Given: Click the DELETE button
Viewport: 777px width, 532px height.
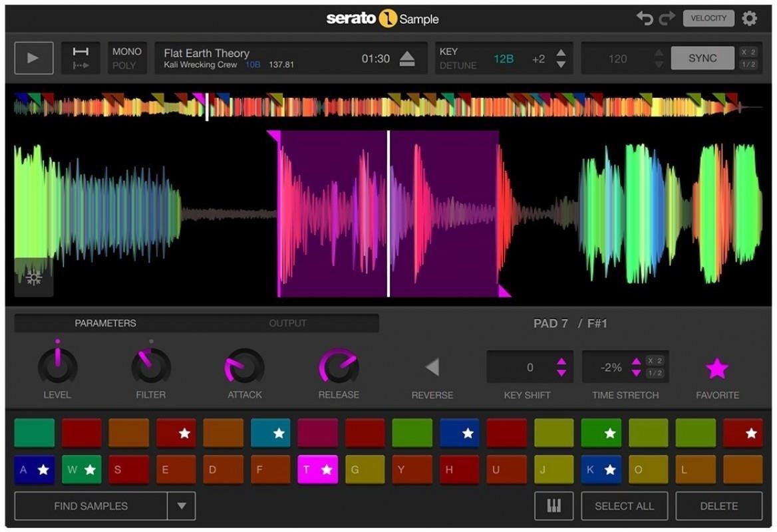Looking at the screenshot, I should pos(718,506).
